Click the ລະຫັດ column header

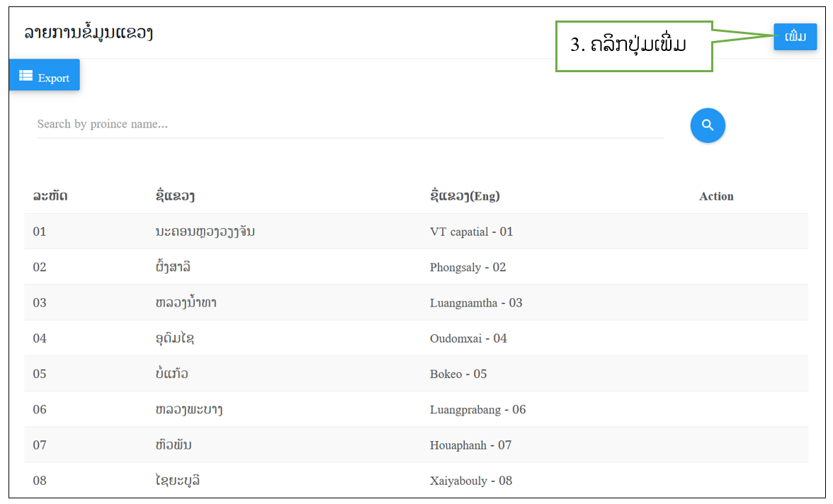(50, 196)
